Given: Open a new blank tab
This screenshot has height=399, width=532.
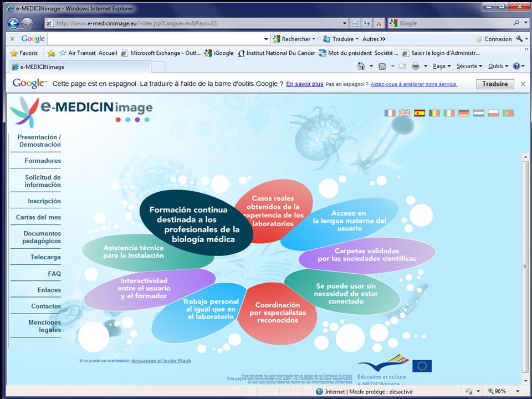Looking at the screenshot, I should tap(158, 67).
